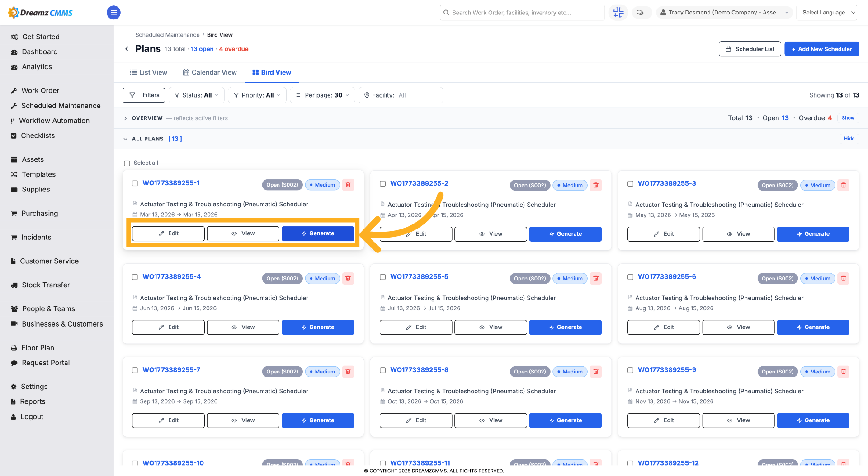Open the Scheduler List button
This screenshot has height=476, width=868.
point(750,49)
